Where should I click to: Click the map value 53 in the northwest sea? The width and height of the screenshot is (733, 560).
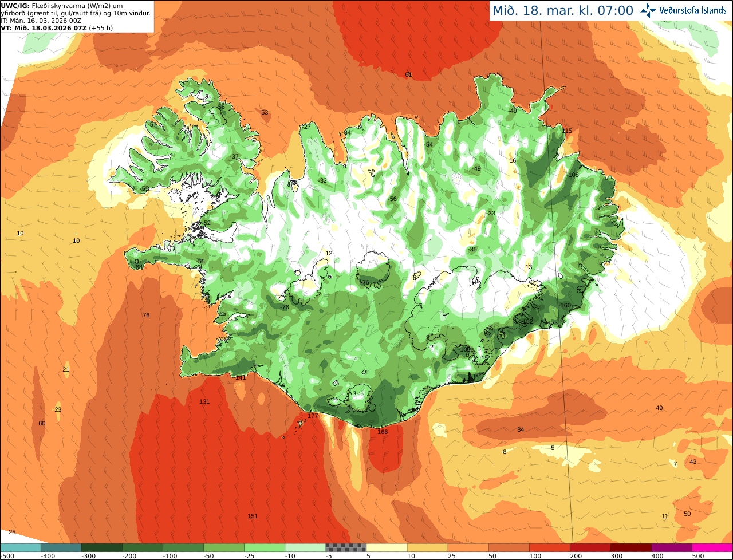(x=265, y=112)
